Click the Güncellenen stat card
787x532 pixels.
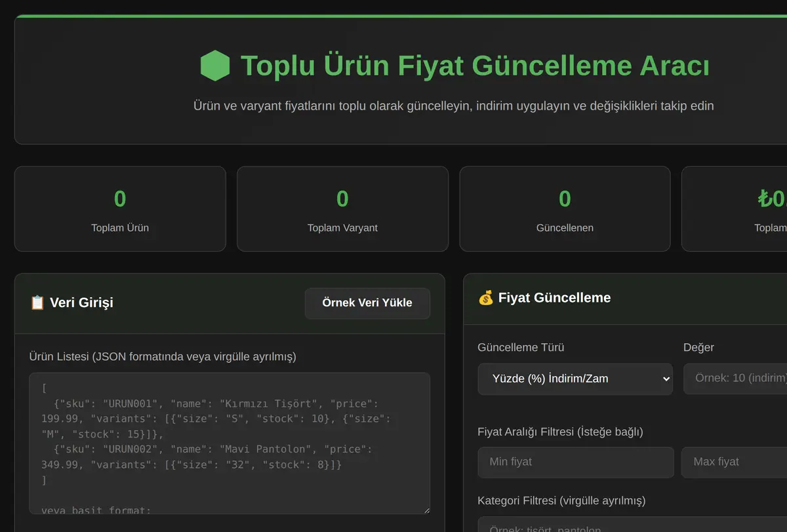pyautogui.click(x=565, y=209)
